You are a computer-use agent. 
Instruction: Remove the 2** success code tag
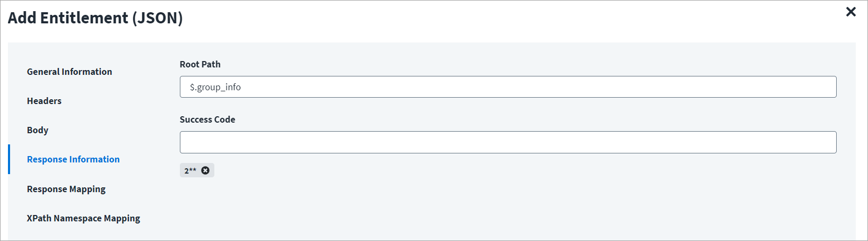205,170
